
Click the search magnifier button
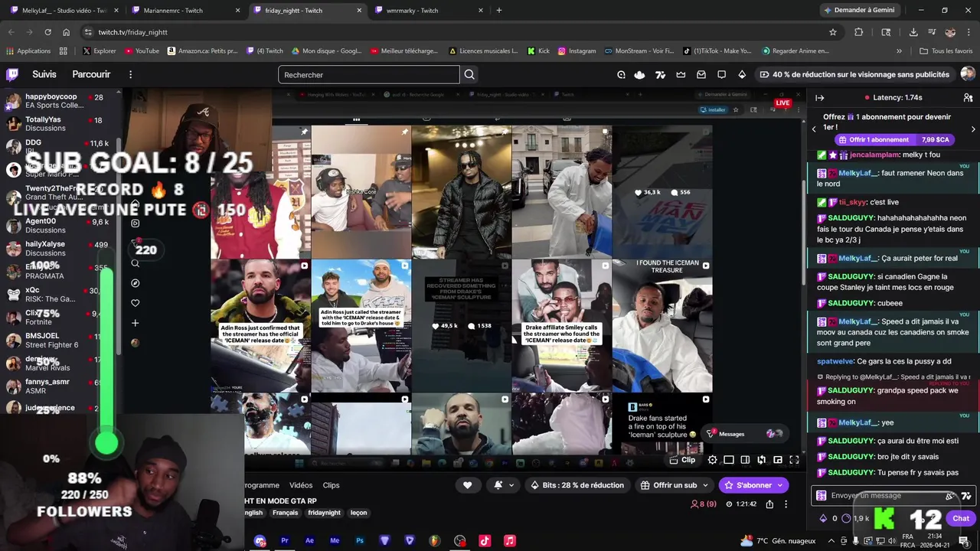[x=469, y=74]
